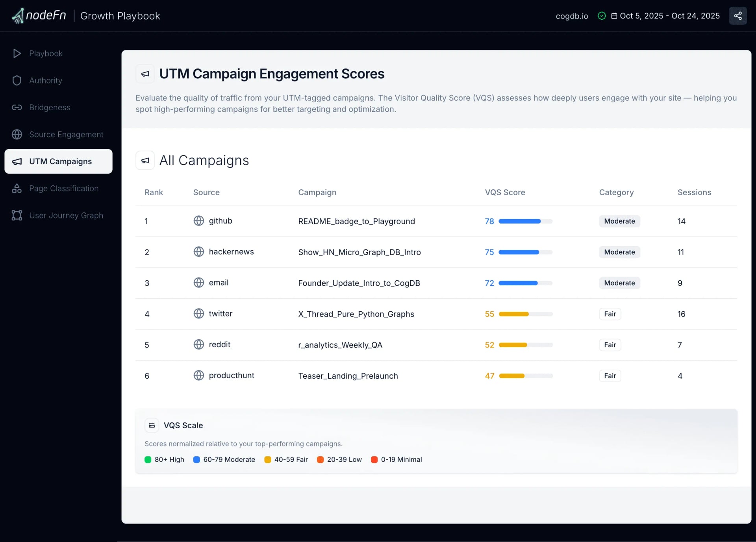Click the megaphone icon beside All Campaigns heading
The width and height of the screenshot is (756, 542).
(x=145, y=160)
